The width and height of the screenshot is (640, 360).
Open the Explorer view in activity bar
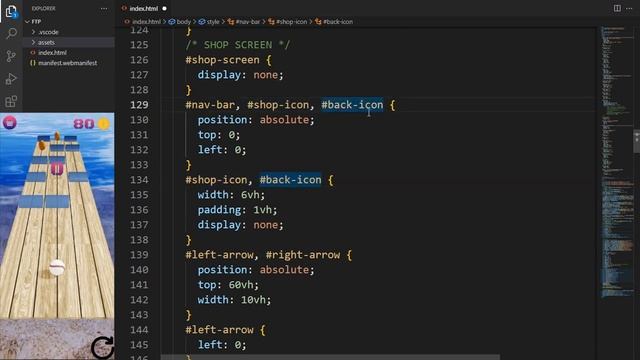click(x=11, y=11)
